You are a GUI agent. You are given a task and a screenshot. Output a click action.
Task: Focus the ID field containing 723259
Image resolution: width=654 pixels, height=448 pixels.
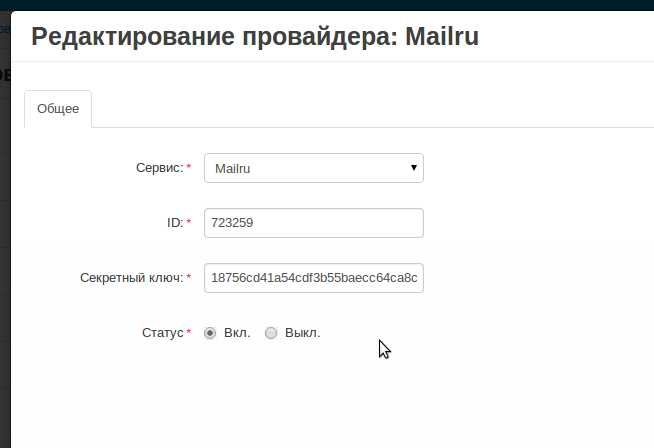tap(313, 223)
